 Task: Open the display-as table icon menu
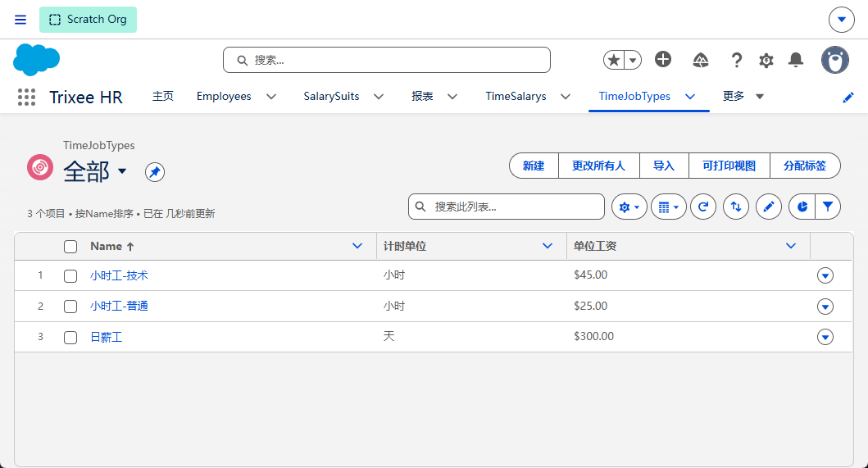pos(669,207)
